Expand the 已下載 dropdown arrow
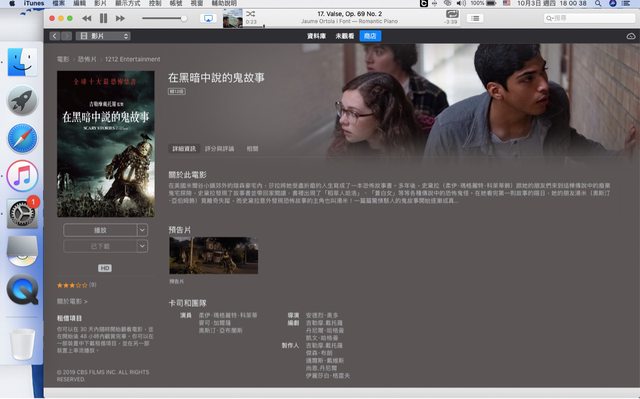This screenshot has height=399, width=640. [x=142, y=246]
